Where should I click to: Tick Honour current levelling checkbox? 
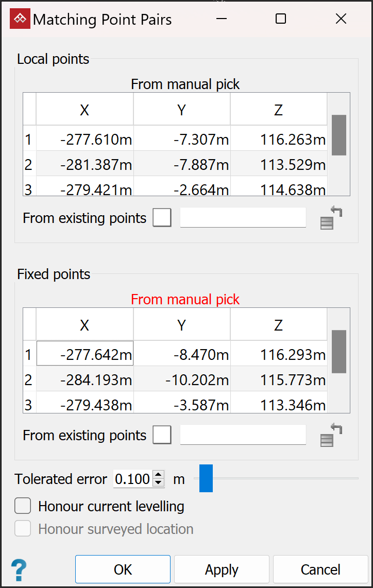coord(23,506)
